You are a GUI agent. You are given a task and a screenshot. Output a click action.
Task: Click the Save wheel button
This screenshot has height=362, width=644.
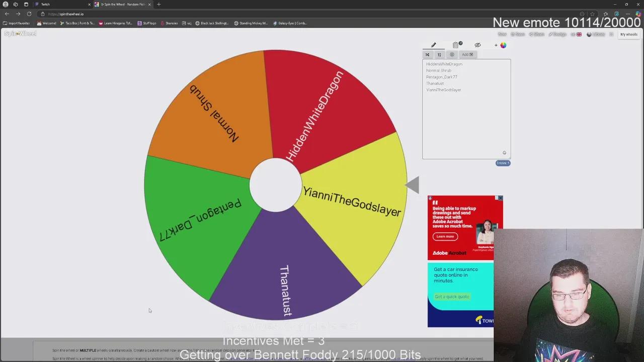518,34
